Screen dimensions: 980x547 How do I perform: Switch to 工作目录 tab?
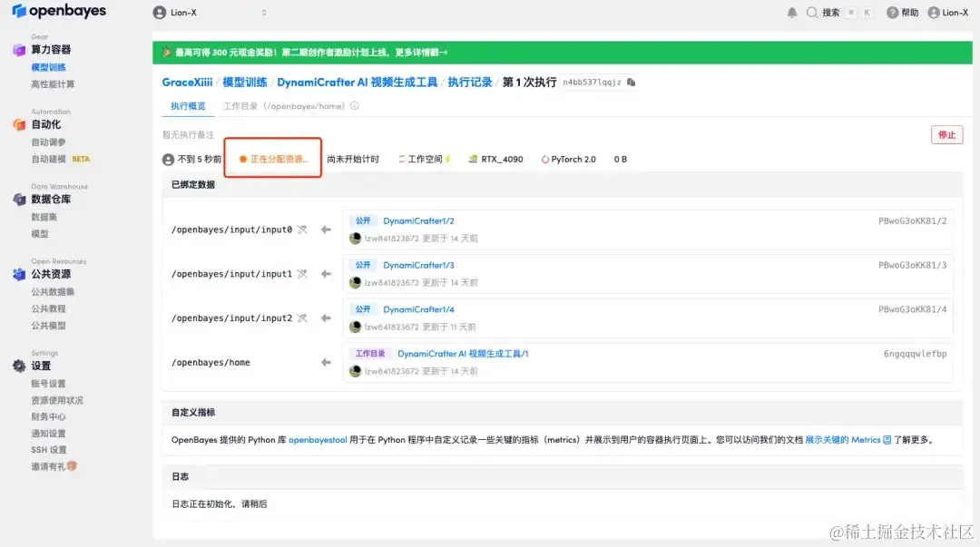[284, 106]
